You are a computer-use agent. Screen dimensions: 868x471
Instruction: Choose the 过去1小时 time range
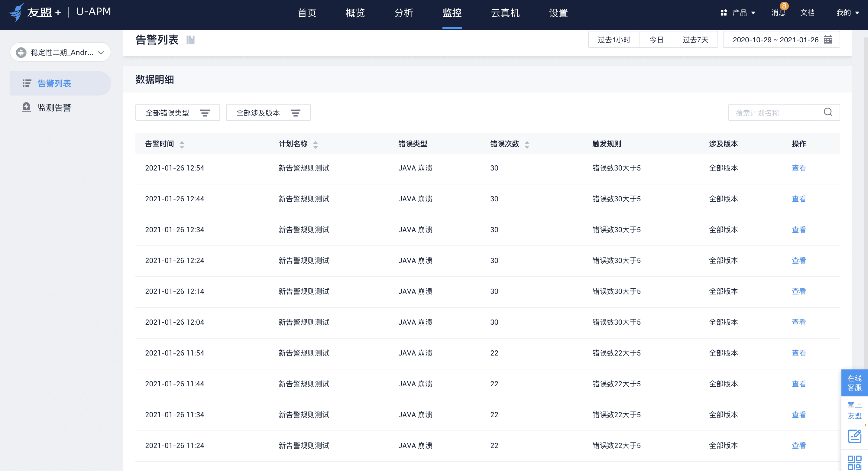[x=614, y=40]
